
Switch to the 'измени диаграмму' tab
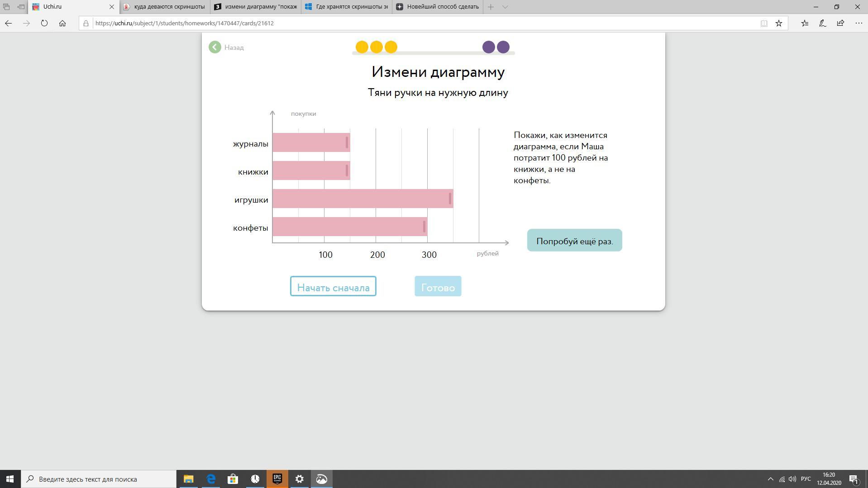(256, 7)
